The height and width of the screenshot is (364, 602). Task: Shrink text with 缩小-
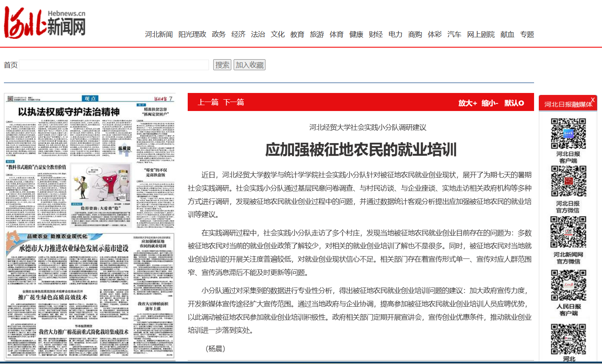490,103
